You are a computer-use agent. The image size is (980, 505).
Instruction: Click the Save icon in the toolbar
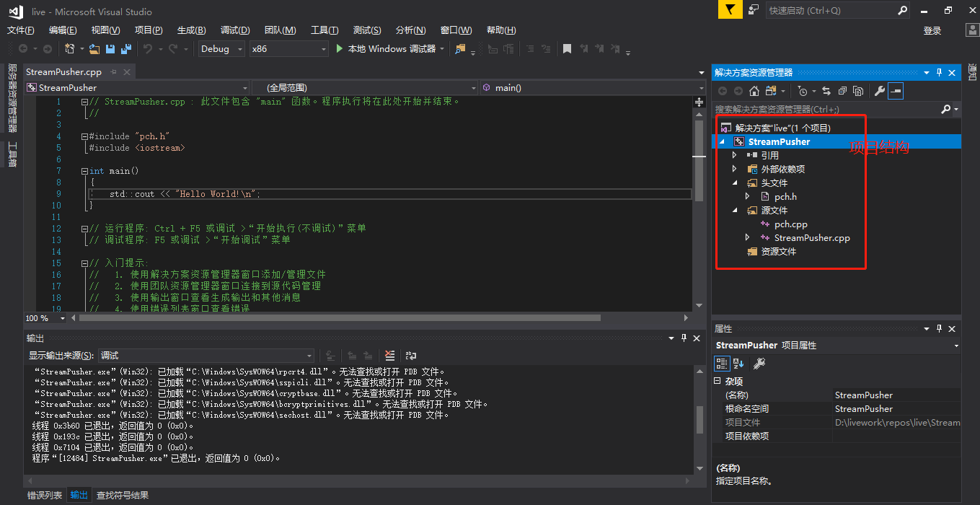tap(110, 49)
